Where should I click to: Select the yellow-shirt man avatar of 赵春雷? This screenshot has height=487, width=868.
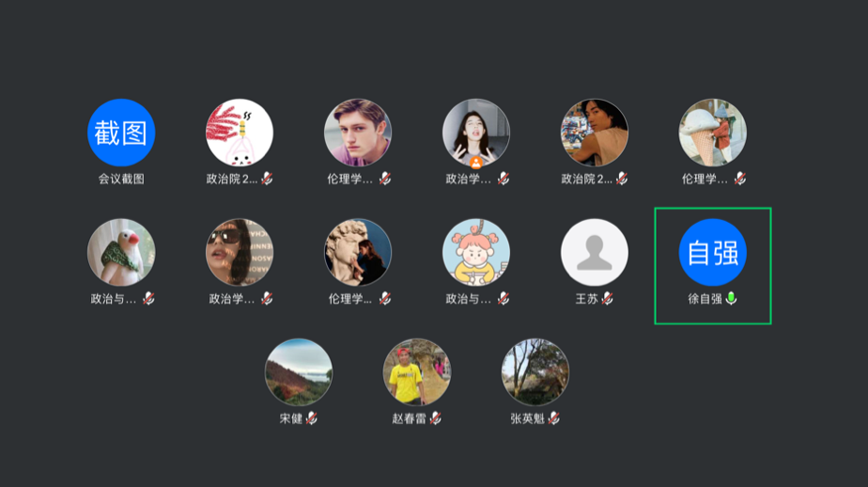[x=417, y=371]
